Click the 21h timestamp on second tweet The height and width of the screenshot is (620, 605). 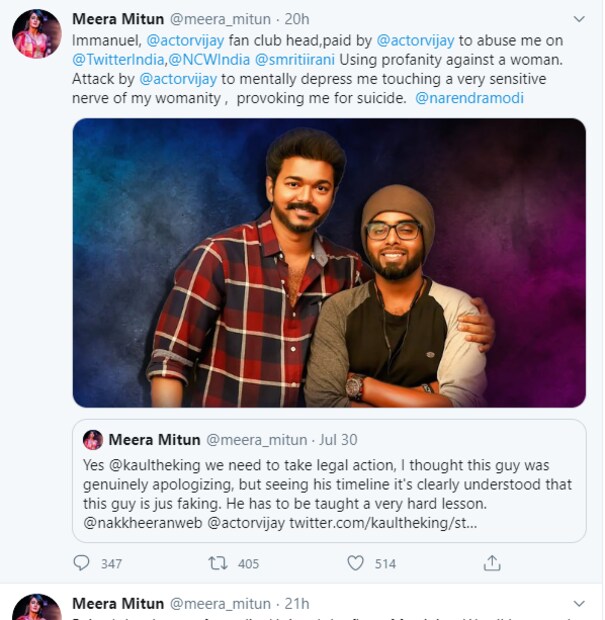pyautogui.click(x=297, y=604)
